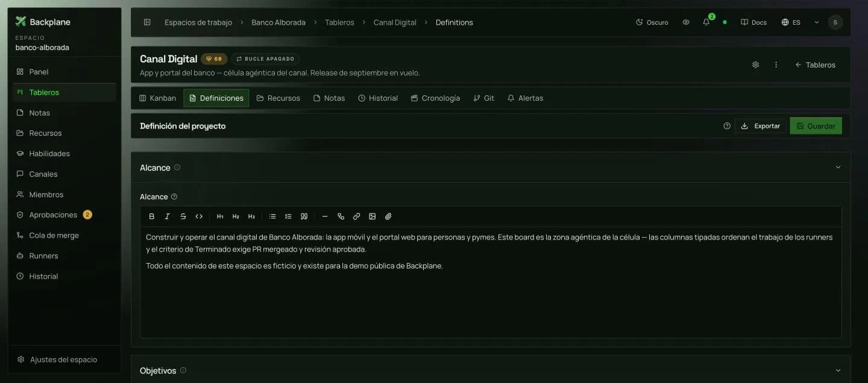
Task: Open Cola de merge in the sidebar
Action: coord(64,235)
